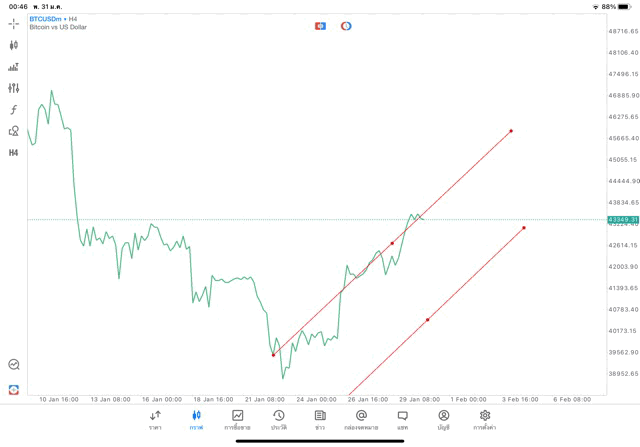Open the indicators list icon
Image resolution: width=640 pixels, height=447 pixels.
(14, 67)
